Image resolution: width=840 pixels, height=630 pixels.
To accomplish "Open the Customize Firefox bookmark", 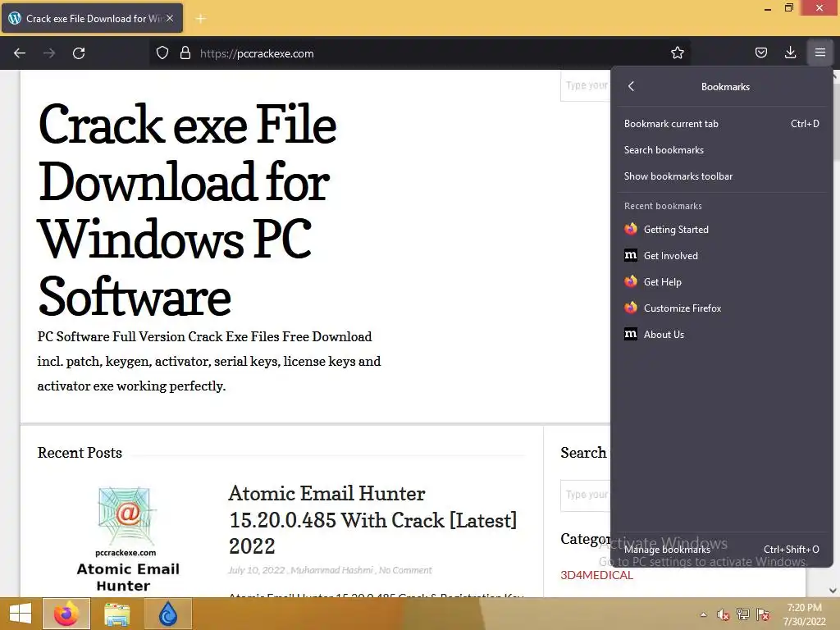I will pos(722,308).
